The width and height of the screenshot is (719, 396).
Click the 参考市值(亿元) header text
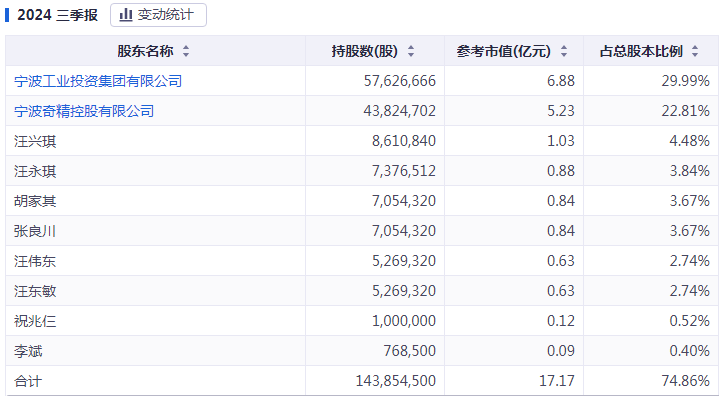(503, 51)
